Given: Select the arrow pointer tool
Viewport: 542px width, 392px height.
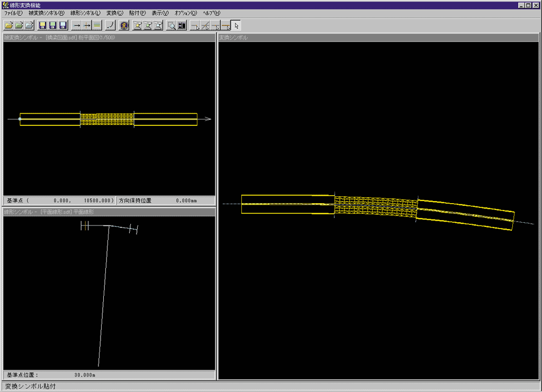Looking at the screenshot, I should point(236,25).
